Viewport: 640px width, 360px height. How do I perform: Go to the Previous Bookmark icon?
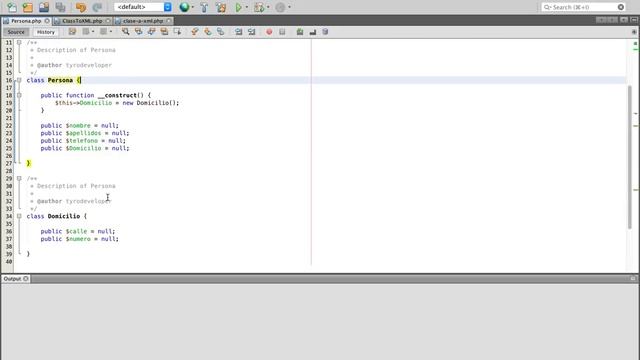tap(195, 32)
